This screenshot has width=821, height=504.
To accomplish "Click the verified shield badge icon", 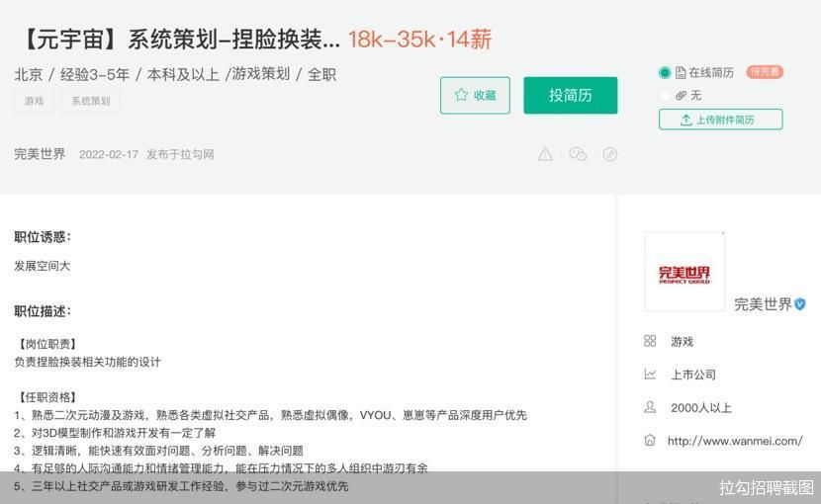I will [x=800, y=304].
